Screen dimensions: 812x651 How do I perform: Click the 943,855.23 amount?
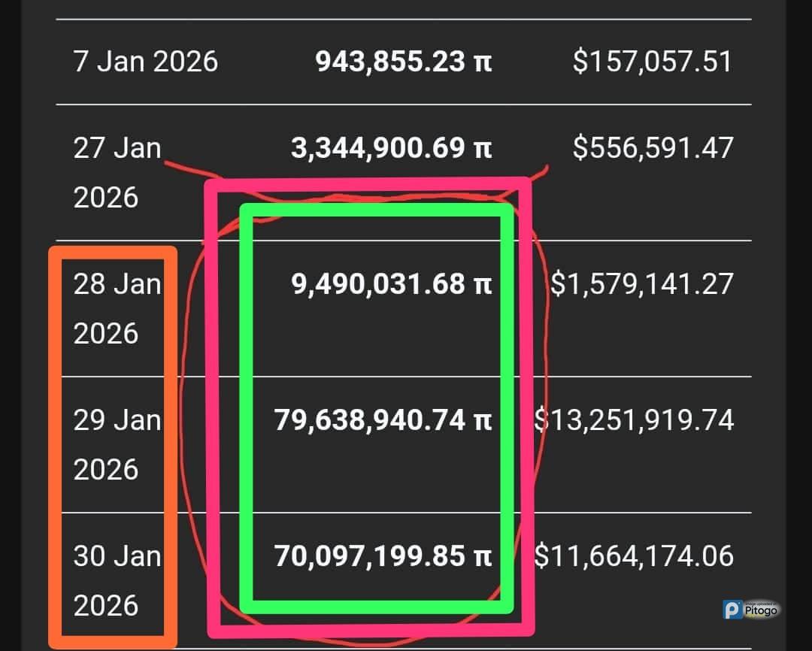(390, 62)
